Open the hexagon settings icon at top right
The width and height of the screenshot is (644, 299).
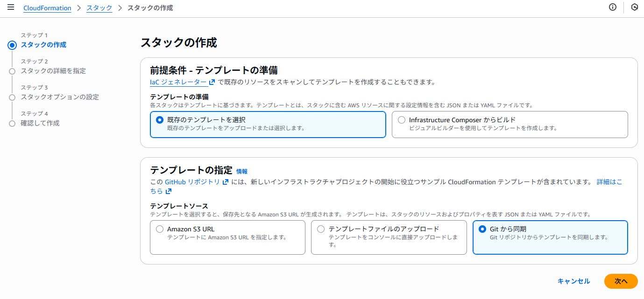tap(634, 7)
